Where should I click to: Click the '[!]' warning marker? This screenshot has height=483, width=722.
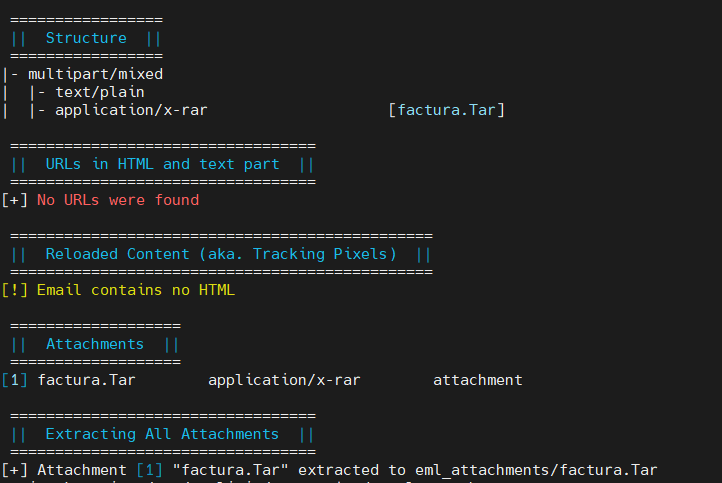(x=14, y=290)
